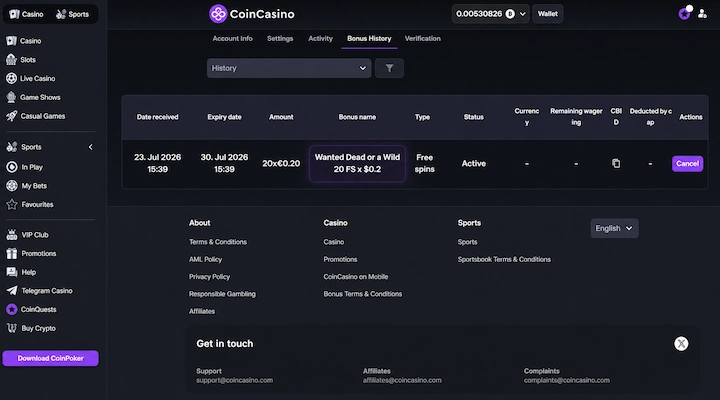Open the Terms & Conditions link
The width and height of the screenshot is (720, 400).
click(218, 242)
